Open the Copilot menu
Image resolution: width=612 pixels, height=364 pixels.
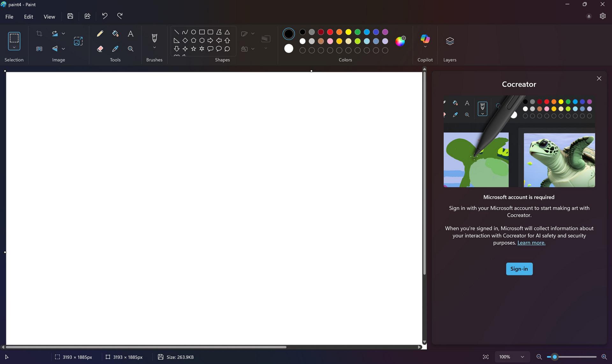pyautogui.click(x=425, y=41)
